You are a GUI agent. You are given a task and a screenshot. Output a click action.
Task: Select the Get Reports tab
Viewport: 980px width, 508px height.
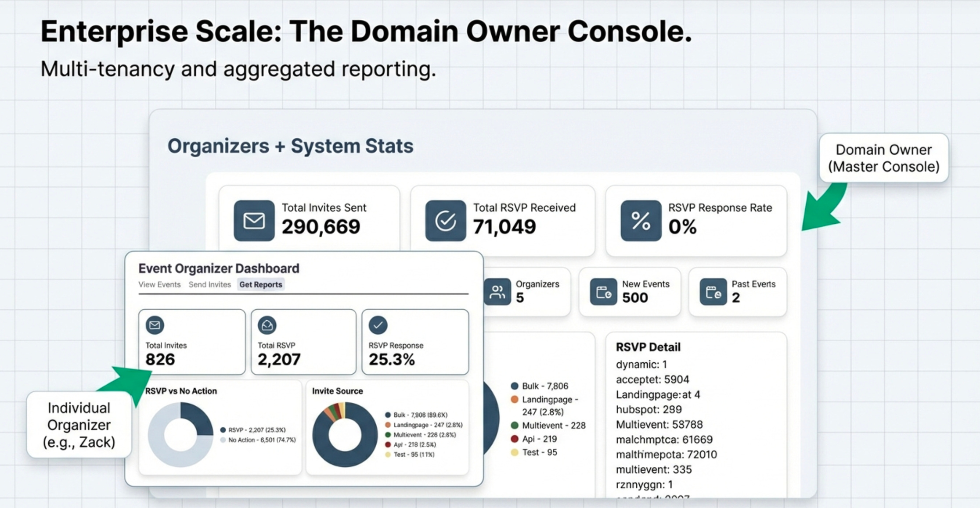pyautogui.click(x=260, y=284)
